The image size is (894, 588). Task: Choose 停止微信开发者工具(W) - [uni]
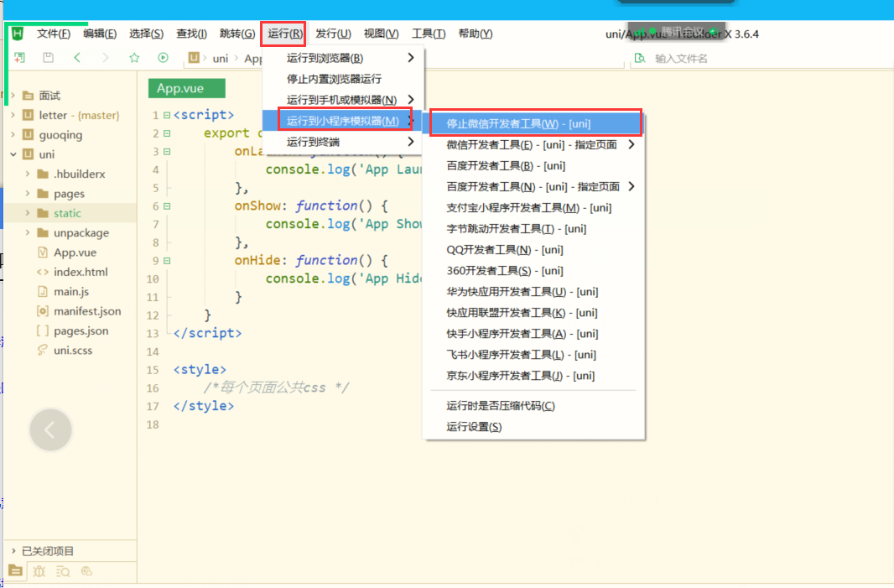pyautogui.click(x=534, y=124)
